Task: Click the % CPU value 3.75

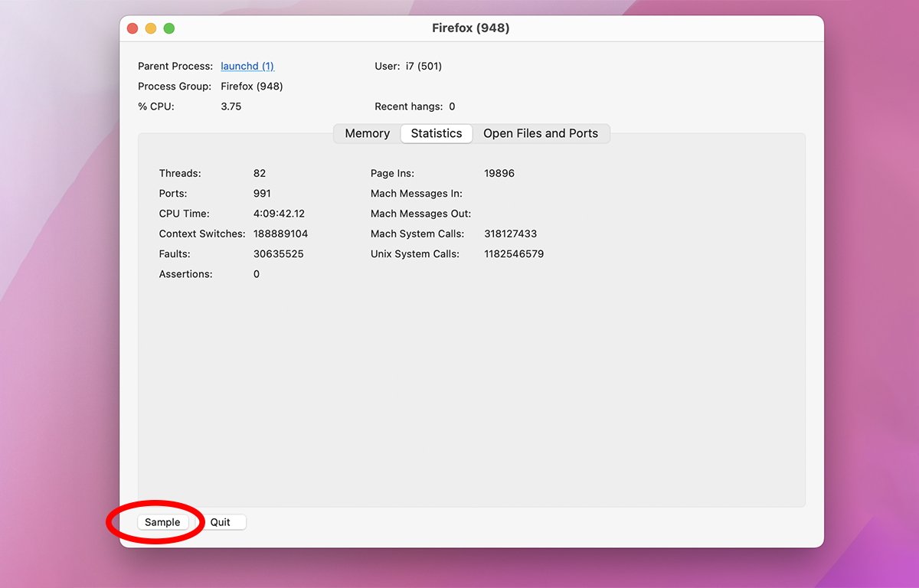Action: click(231, 106)
